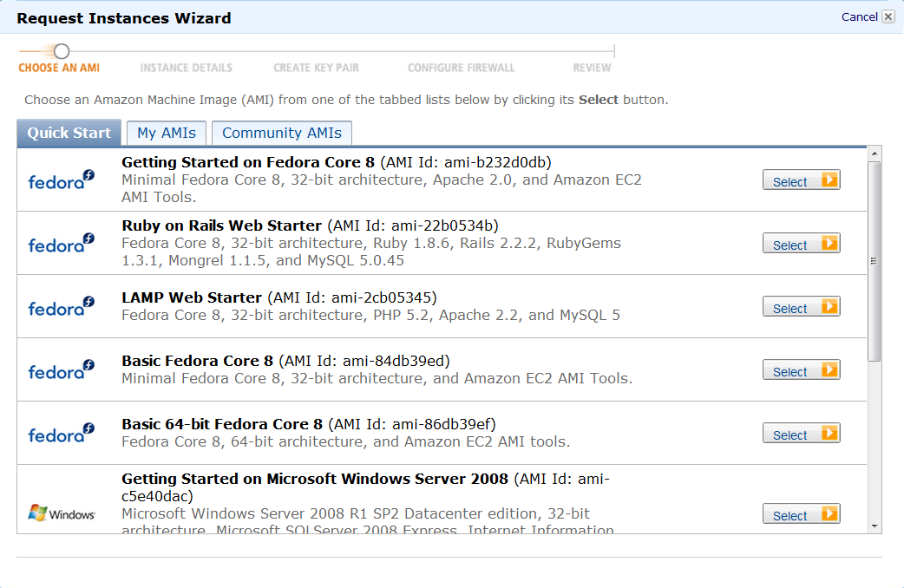This screenshot has width=904, height=588.
Task: Click the Fedora logo for Basic Fedora Core 8
Action: (61, 370)
